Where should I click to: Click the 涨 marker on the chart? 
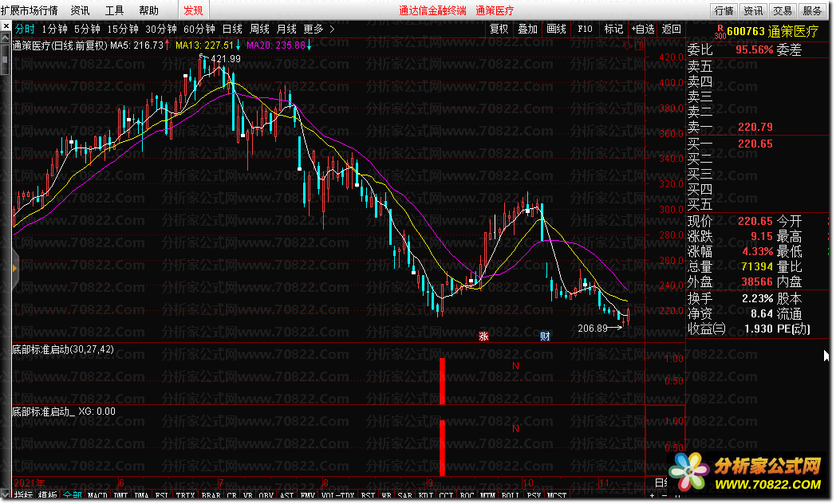(483, 336)
